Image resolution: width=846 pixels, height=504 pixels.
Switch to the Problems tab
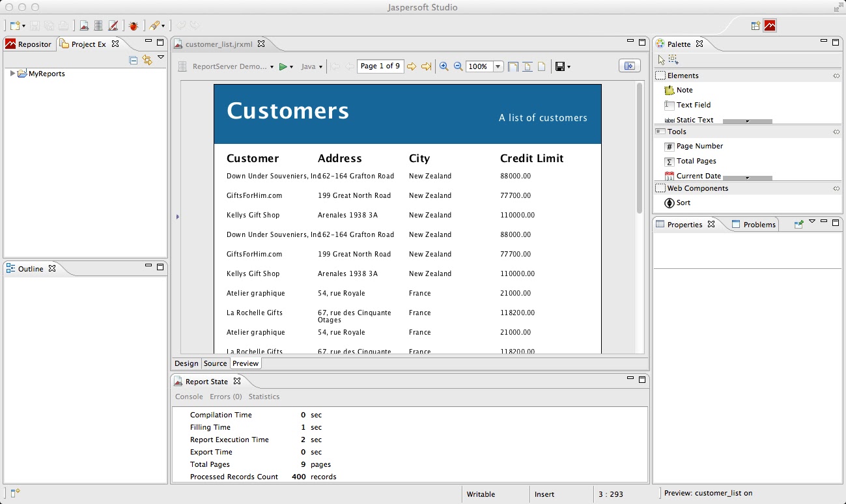point(754,224)
